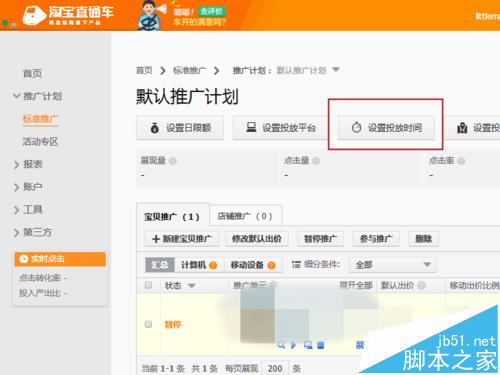Click the help icon beside 点击量
This screenshot has height=375, width=500.
coord(316,161)
